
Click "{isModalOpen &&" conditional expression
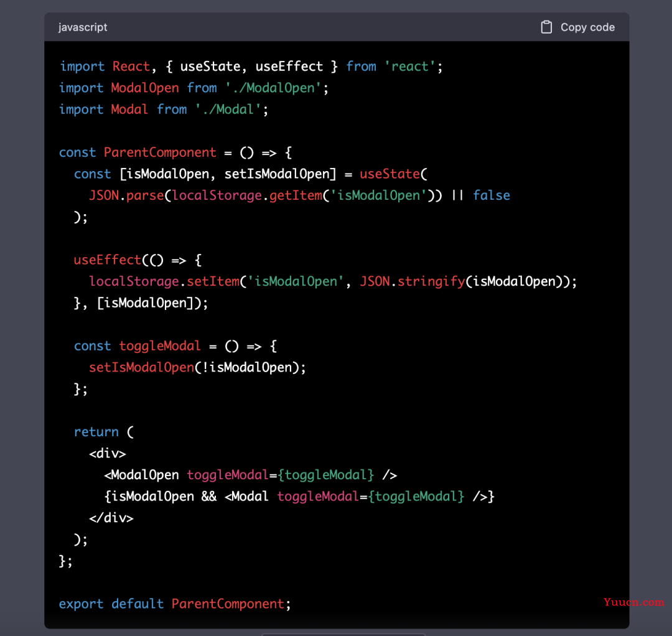click(161, 496)
